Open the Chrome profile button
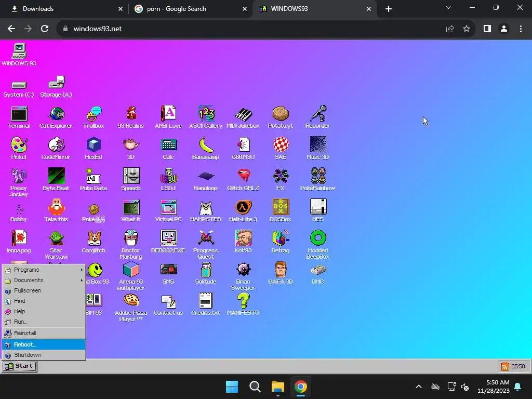The width and height of the screenshot is (532, 399). [504, 29]
